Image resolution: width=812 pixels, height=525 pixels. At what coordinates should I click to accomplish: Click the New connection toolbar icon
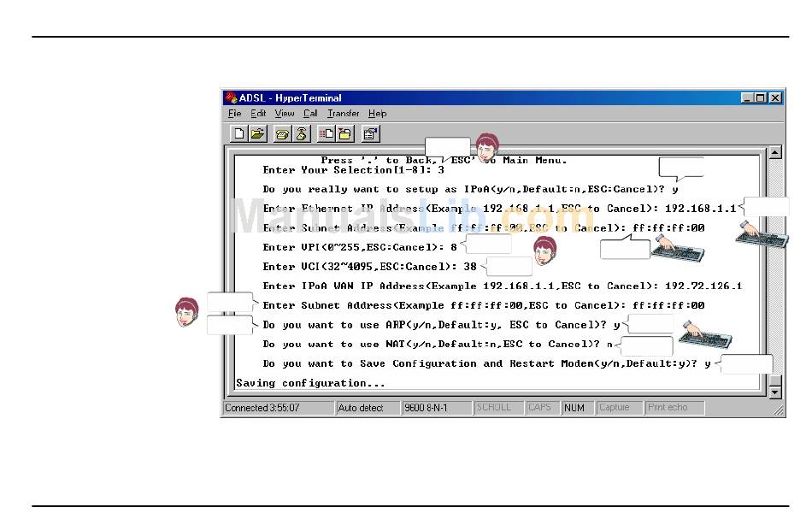[x=238, y=133]
